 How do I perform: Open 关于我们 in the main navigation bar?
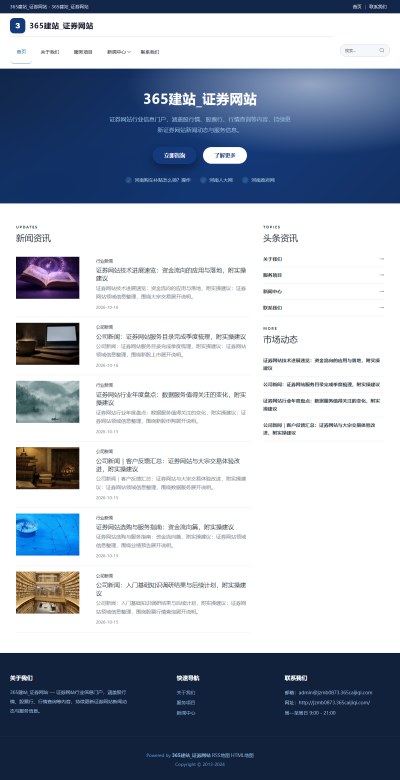[x=50, y=52]
